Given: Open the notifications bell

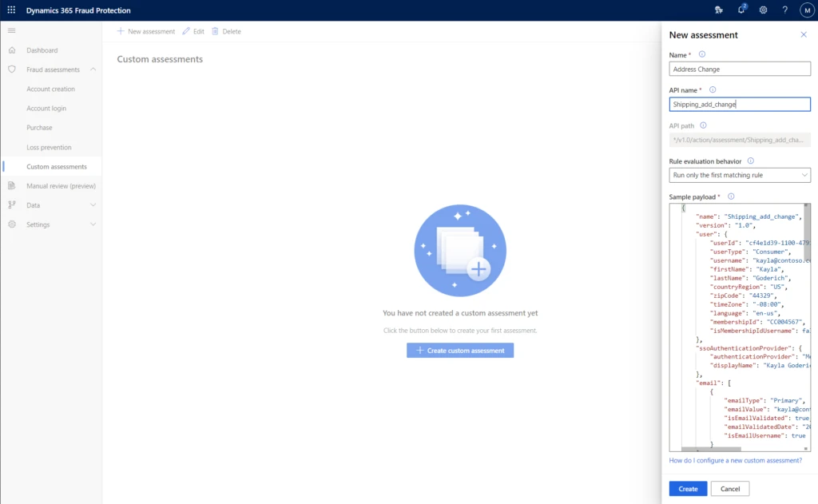Looking at the screenshot, I should (x=741, y=10).
